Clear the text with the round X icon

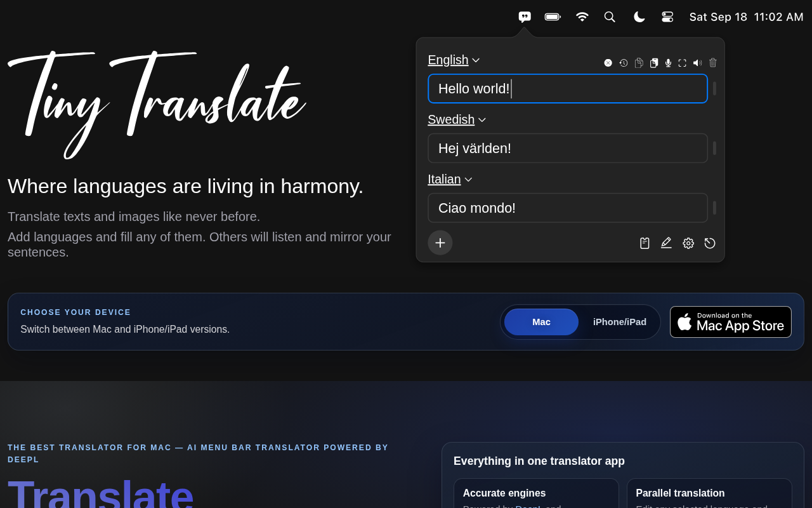[x=608, y=63]
